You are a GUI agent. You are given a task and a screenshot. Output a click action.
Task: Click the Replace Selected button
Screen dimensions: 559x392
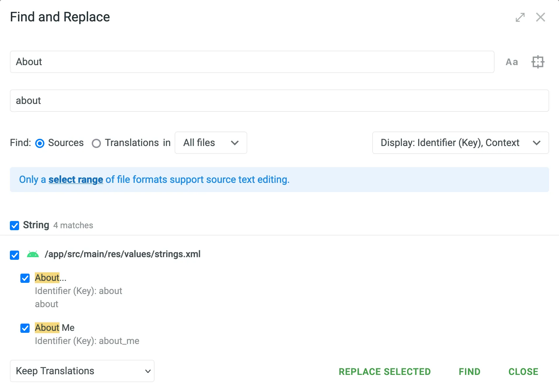[x=385, y=372]
